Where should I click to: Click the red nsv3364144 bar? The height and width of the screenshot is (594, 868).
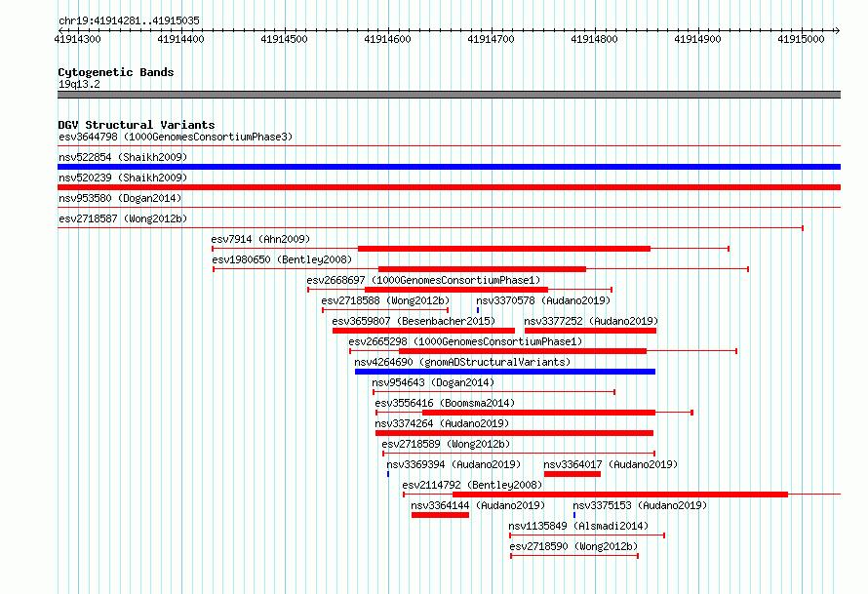point(440,515)
